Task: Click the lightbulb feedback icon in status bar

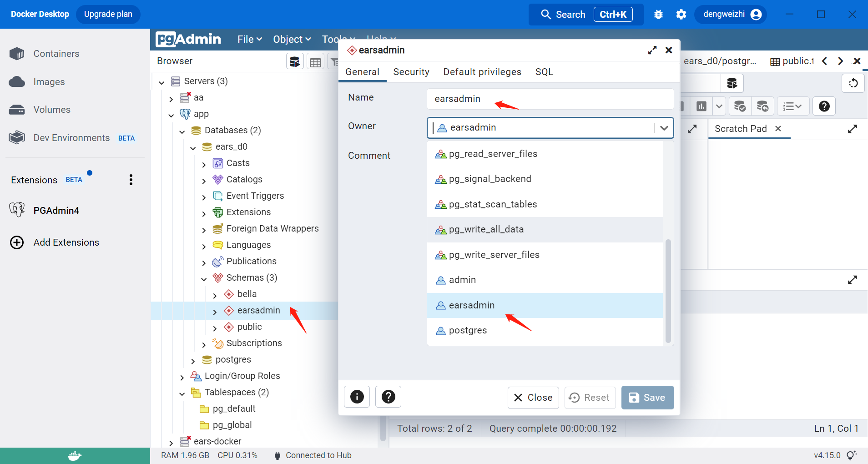Action: pyautogui.click(x=852, y=455)
